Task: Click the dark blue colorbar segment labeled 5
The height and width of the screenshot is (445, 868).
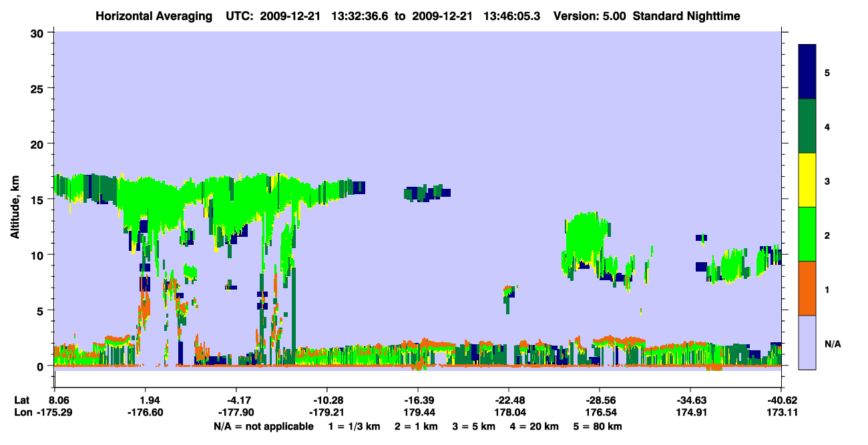Action: coord(807,72)
